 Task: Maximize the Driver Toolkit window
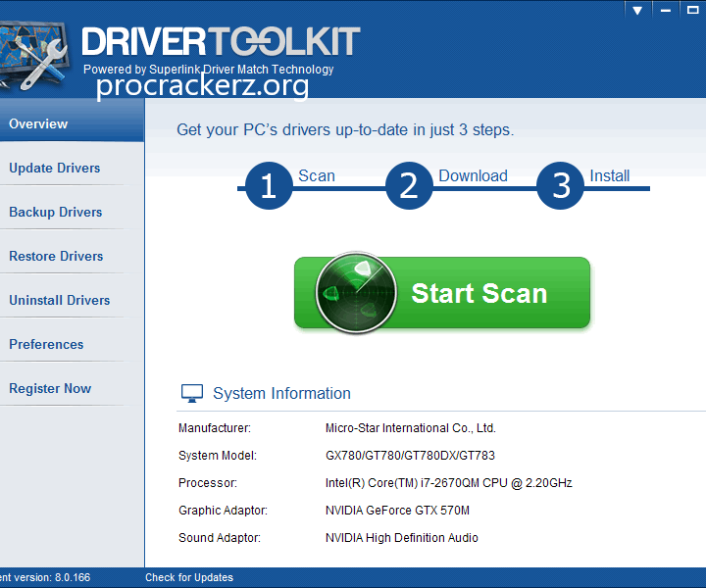tap(693, 10)
